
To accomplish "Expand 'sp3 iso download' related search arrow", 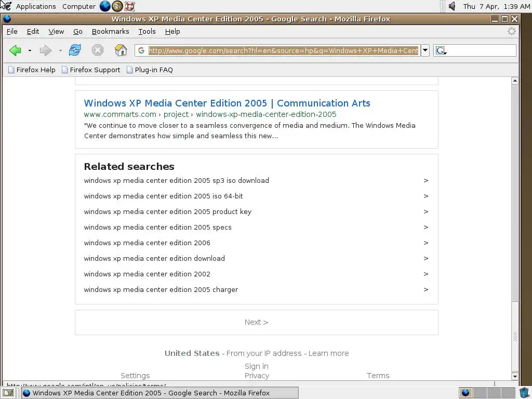I will 426,180.
